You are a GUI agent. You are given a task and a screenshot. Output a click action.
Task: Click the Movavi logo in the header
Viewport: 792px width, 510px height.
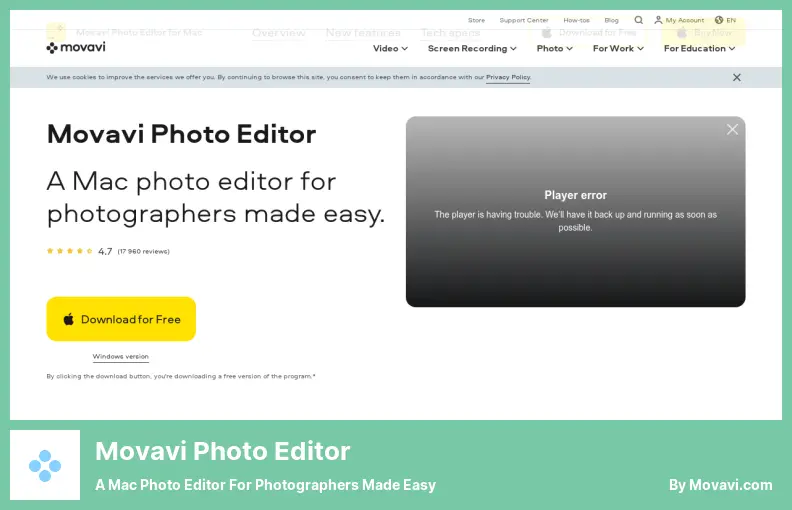tap(76, 47)
